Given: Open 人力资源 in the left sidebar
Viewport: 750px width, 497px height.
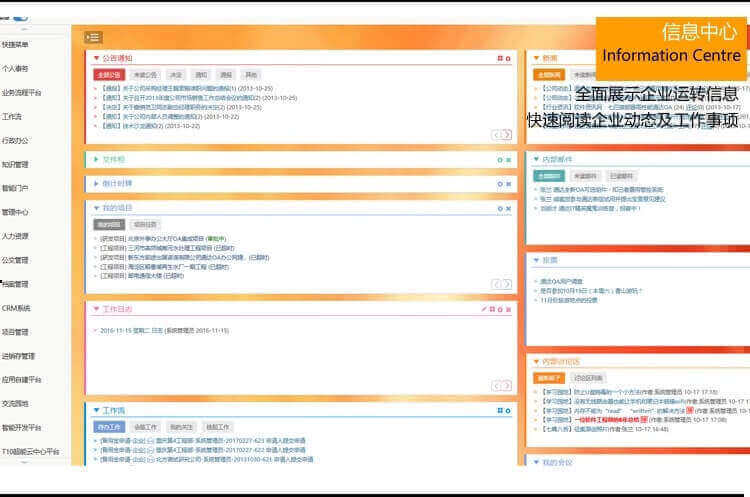Looking at the screenshot, I should point(15,236).
